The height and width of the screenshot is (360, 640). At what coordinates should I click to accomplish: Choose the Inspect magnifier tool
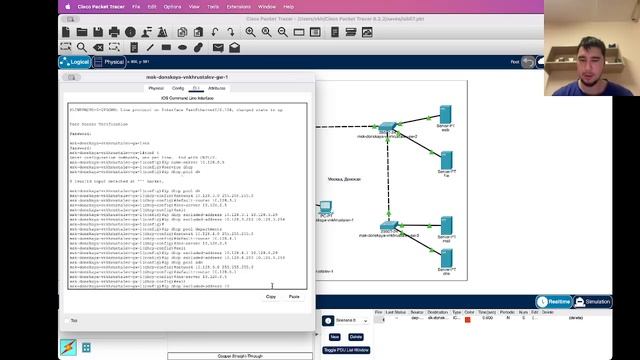[x=82, y=47]
